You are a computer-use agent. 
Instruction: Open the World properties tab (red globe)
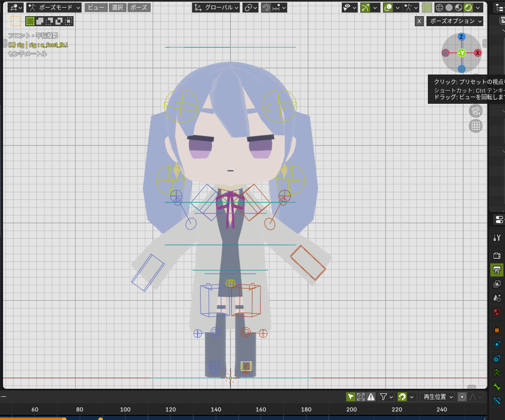point(497,312)
